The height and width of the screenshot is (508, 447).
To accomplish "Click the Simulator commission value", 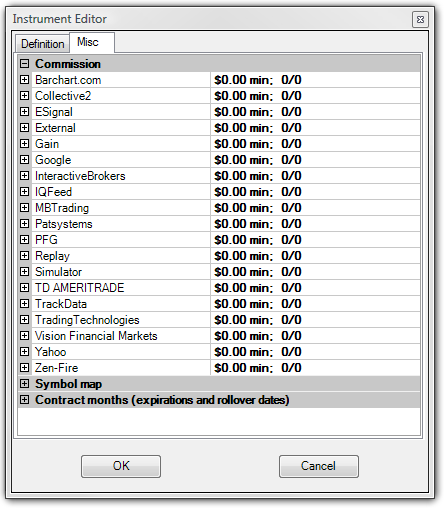I will (258, 272).
